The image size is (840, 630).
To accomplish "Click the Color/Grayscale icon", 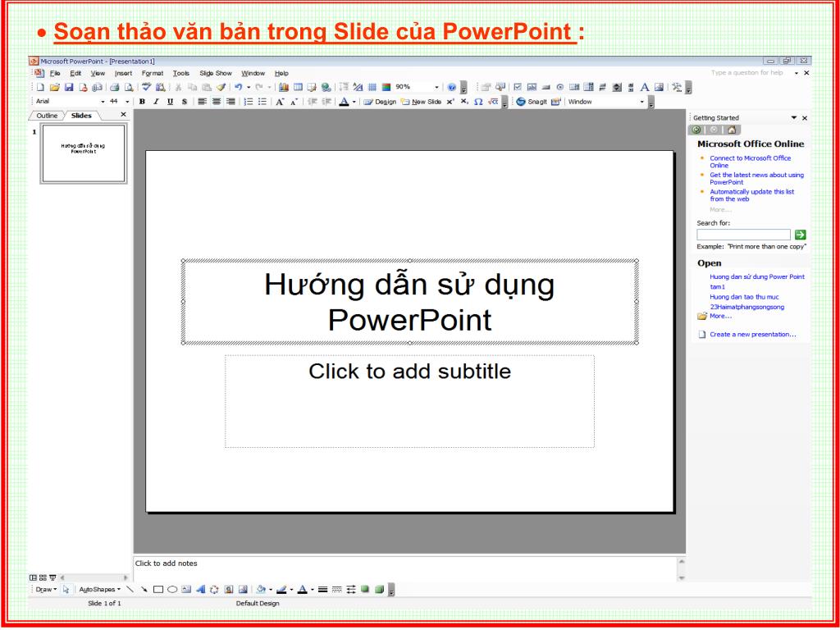I will [x=386, y=87].
